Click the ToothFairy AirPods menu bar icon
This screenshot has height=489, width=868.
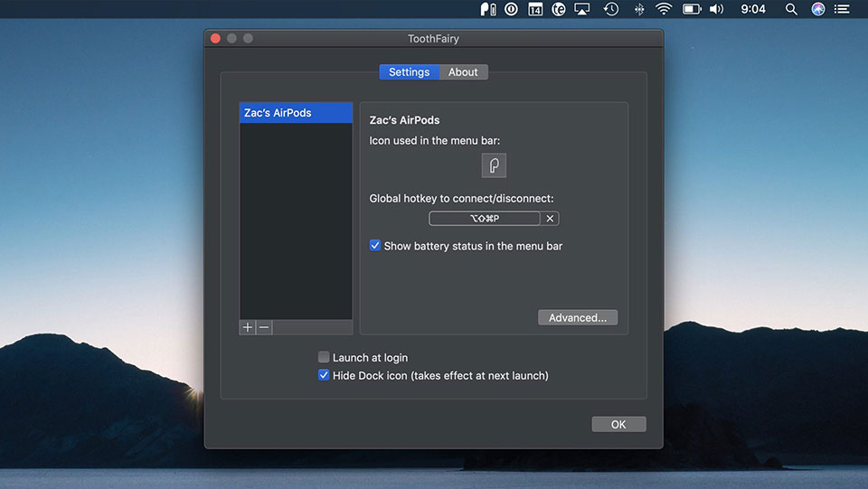coord(488,9)
